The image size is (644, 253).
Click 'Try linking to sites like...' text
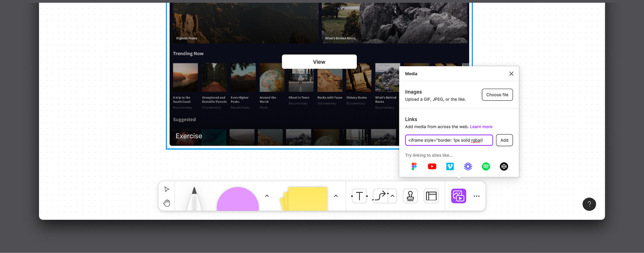coord(429,155)
